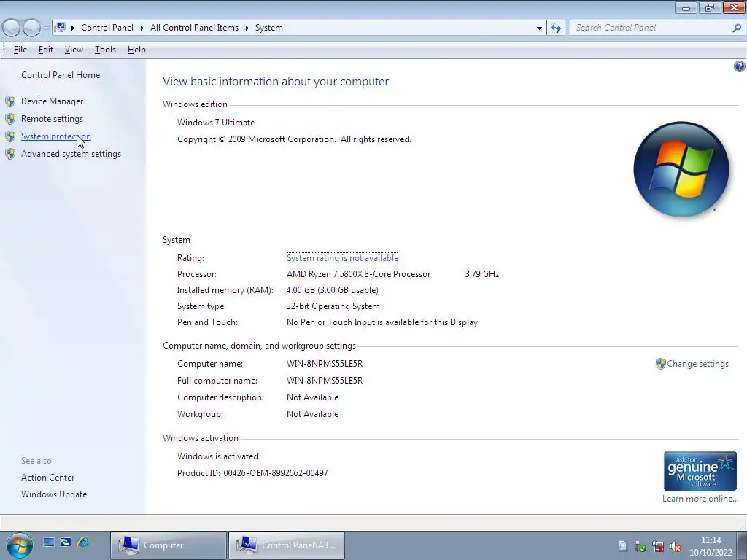Expand arrow after All Control Panel Items
This screenshot has width=747, height=560.
(x=247, y=28)
